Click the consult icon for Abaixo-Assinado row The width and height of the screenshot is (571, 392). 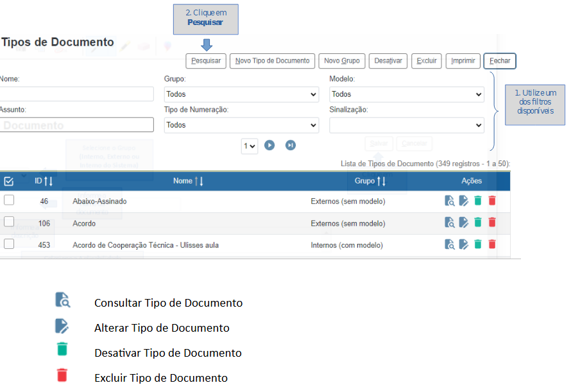[450, 201]
